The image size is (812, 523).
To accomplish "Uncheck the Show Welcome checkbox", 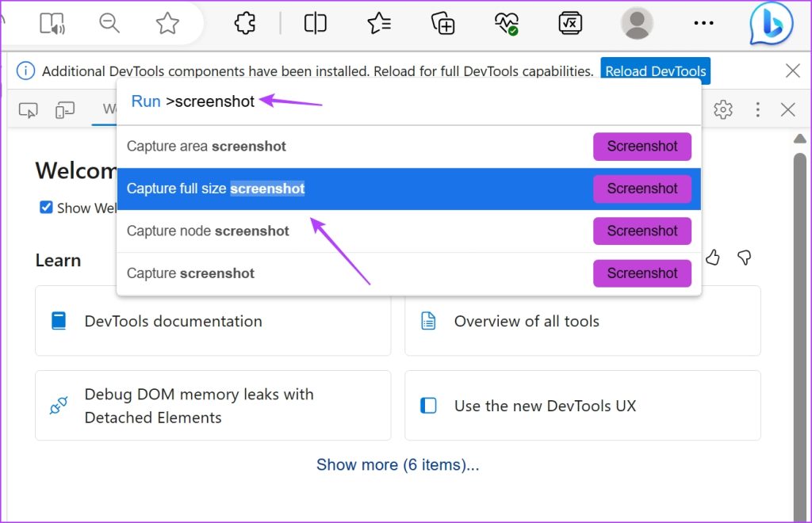I will [46, 208].
